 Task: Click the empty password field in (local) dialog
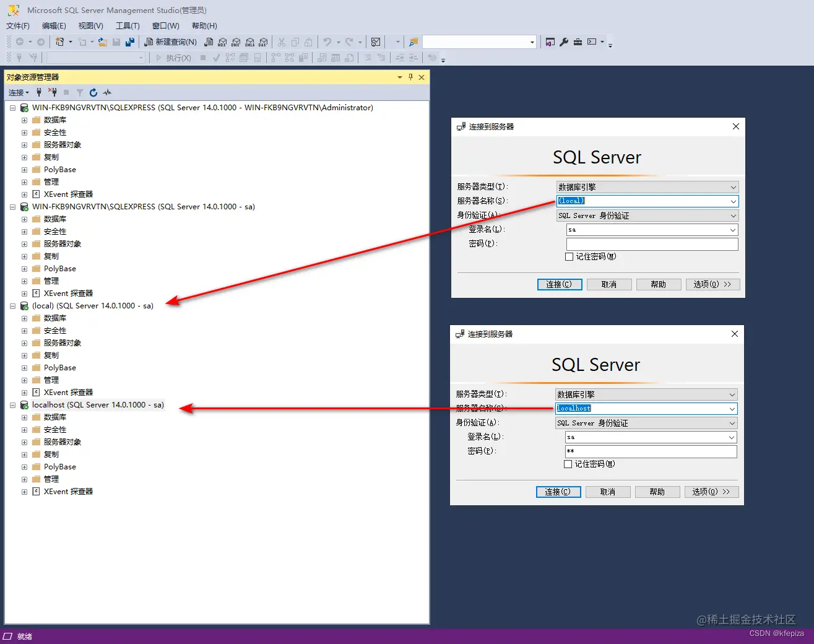coord(652,244)
